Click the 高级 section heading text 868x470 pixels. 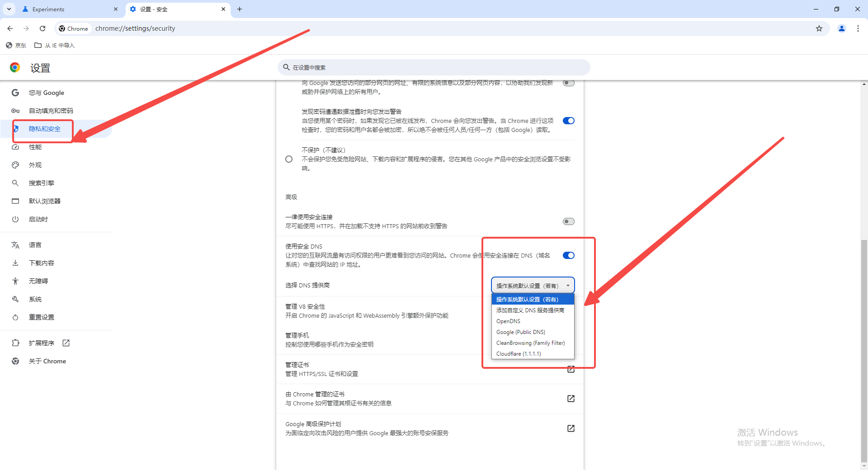pyautogui.click(x=291, y=197)
